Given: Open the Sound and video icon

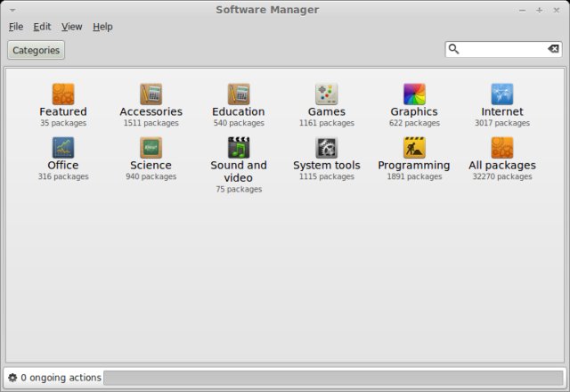Looking at the screenshot, I should (238, 147).
